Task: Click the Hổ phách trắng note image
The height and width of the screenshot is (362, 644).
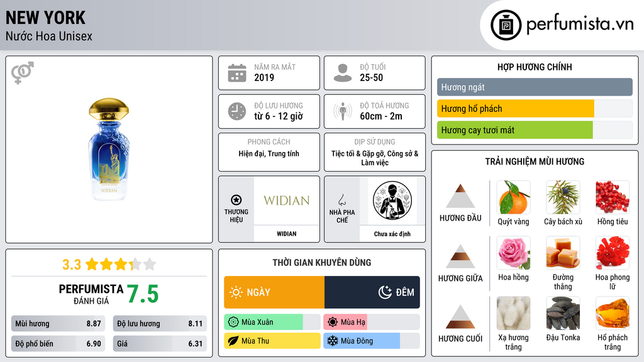Action: pyautogui.click(x=613, y=313)
